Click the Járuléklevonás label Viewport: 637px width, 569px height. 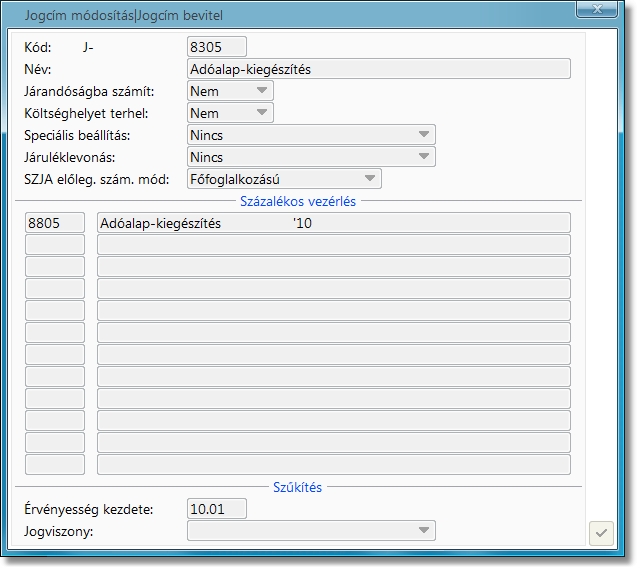click(x=69, y=157)
